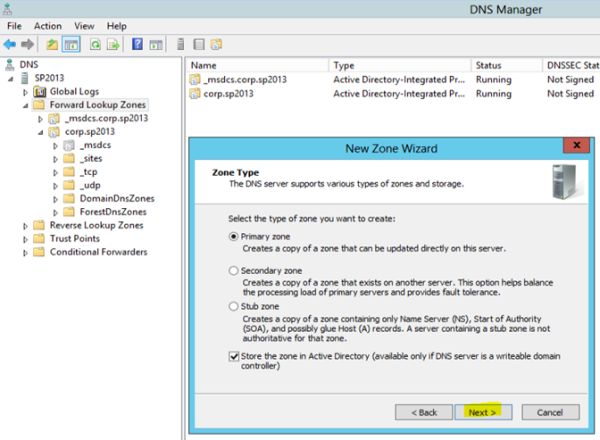Click the corp.sp2013 row name in list
Screen dimensions: 600x440
[x=228, y=94]
